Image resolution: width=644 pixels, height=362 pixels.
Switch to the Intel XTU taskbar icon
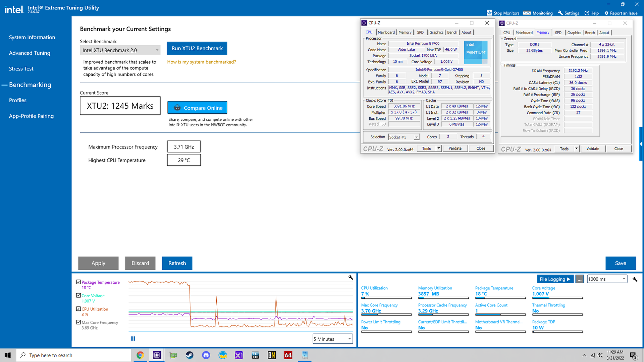(305, 355)
